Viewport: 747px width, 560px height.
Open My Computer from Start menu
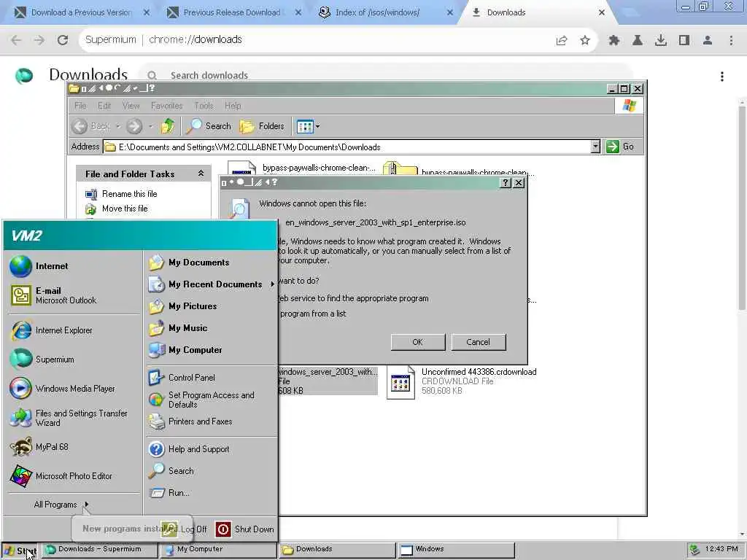185,350
